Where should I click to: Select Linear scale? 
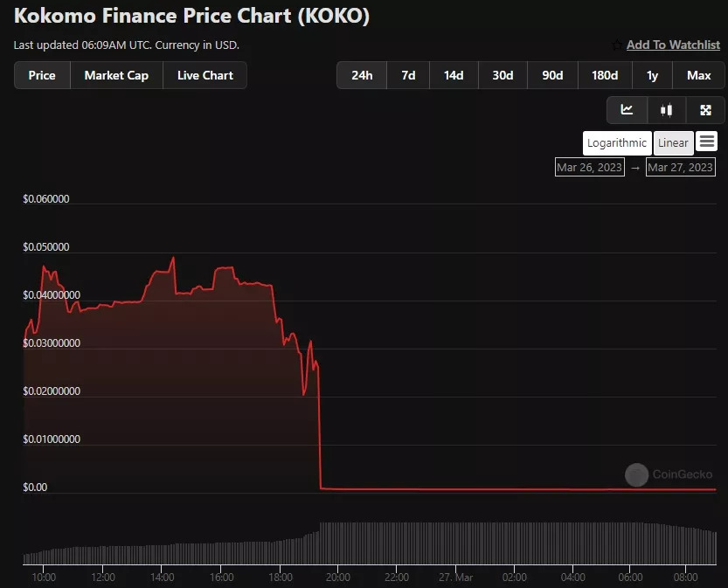pos(673,142)
